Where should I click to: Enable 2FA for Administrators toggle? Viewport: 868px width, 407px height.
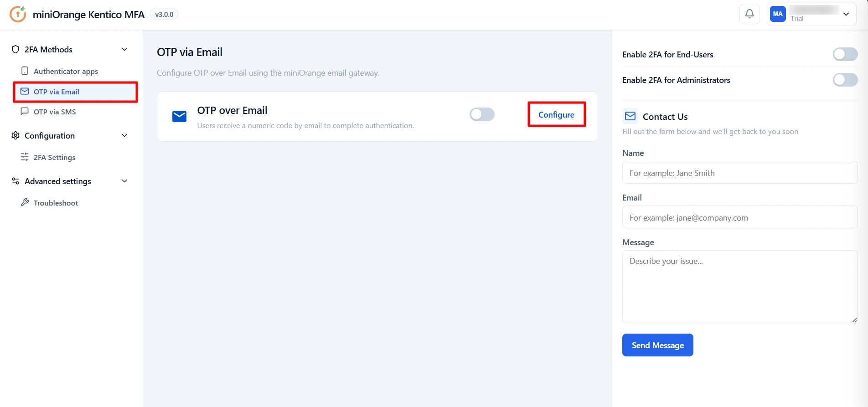(845, 80)
